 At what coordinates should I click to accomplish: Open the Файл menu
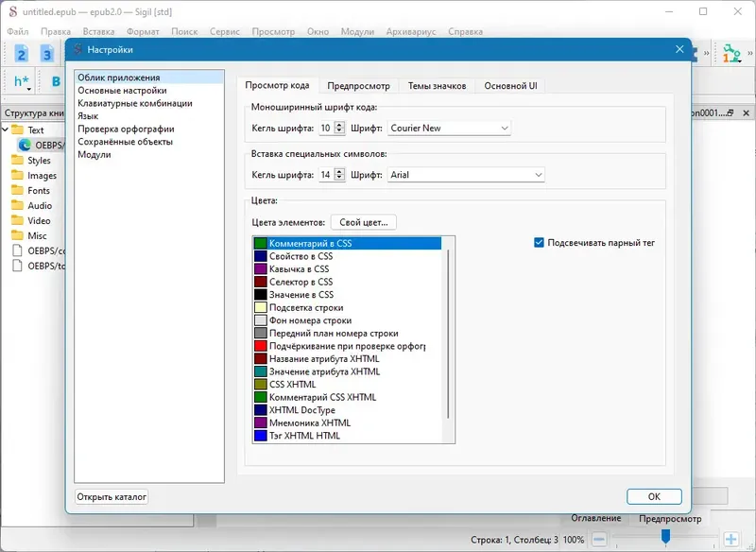click(x=18, y=31)
